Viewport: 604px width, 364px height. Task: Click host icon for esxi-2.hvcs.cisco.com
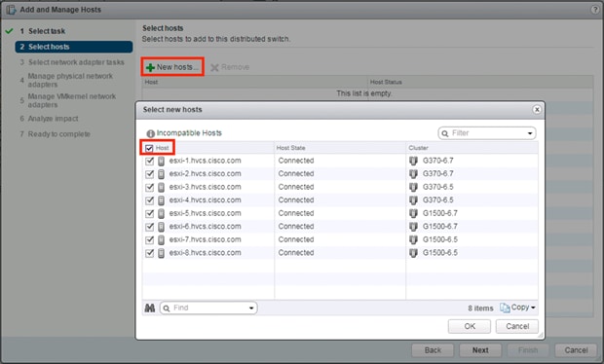tap(162, 174)
